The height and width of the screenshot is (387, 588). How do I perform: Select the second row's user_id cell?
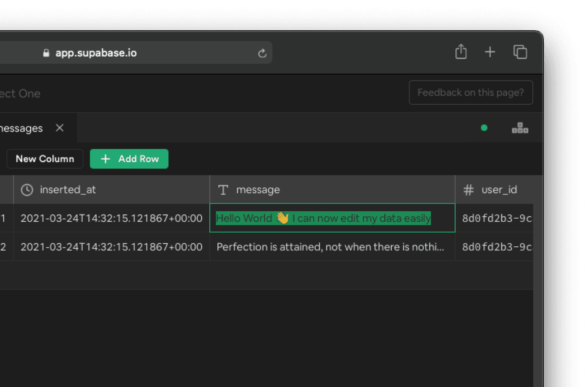(497, 247)
